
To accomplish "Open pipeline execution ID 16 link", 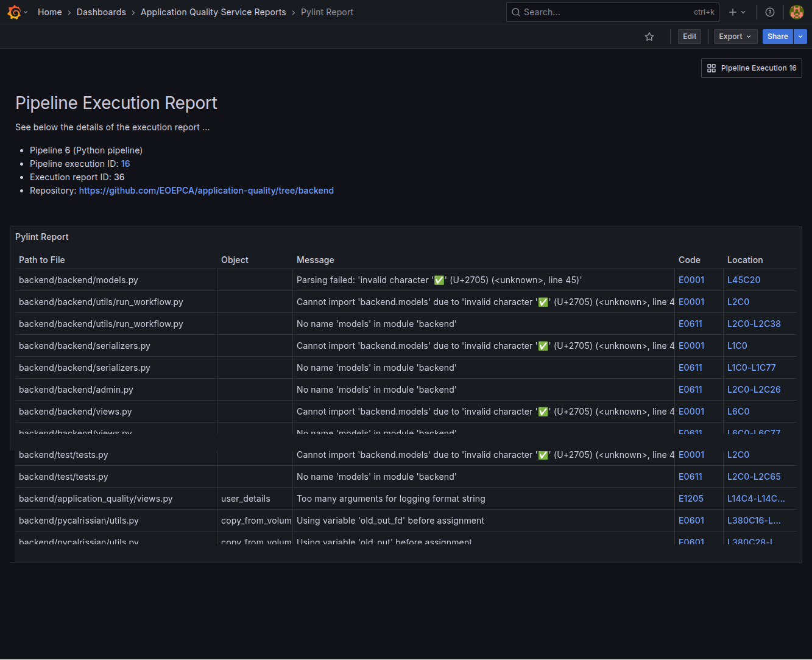I will tap(125, 164).
